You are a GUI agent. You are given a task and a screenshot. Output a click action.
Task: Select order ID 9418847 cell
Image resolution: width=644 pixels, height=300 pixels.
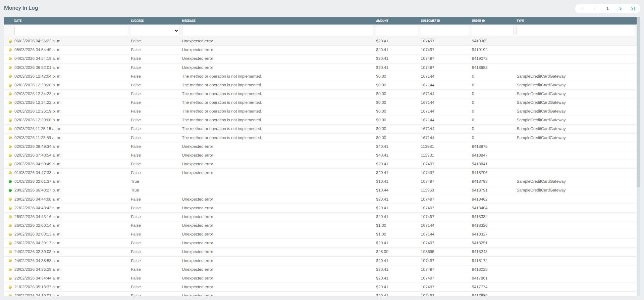[x=480, y=155]
